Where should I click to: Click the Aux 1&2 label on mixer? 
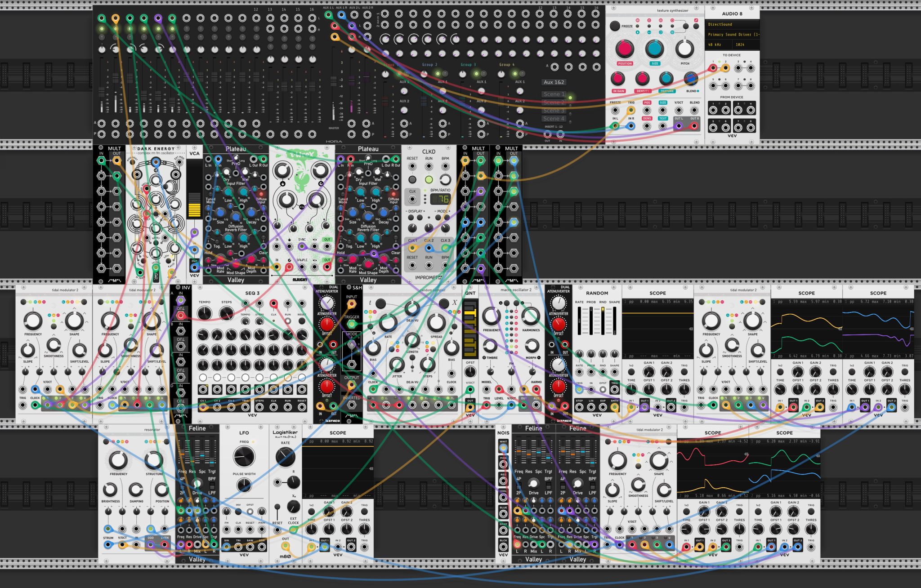[x=554, y=82]
